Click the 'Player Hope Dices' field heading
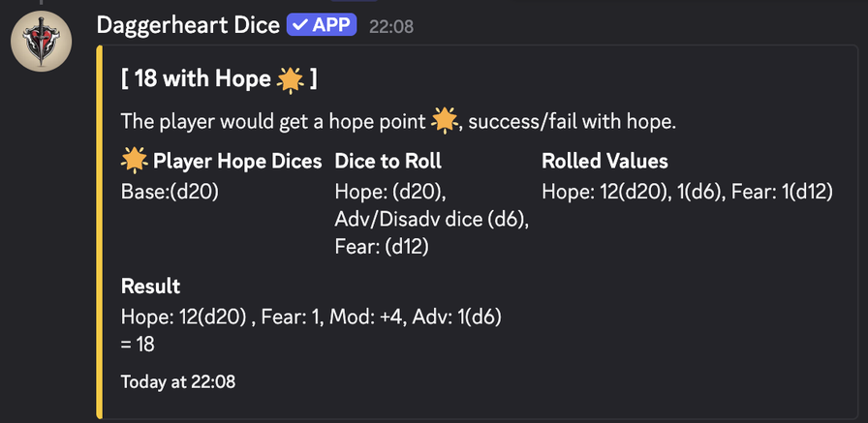The height and width of the screenshot is (423, 868). pos(237,162)
